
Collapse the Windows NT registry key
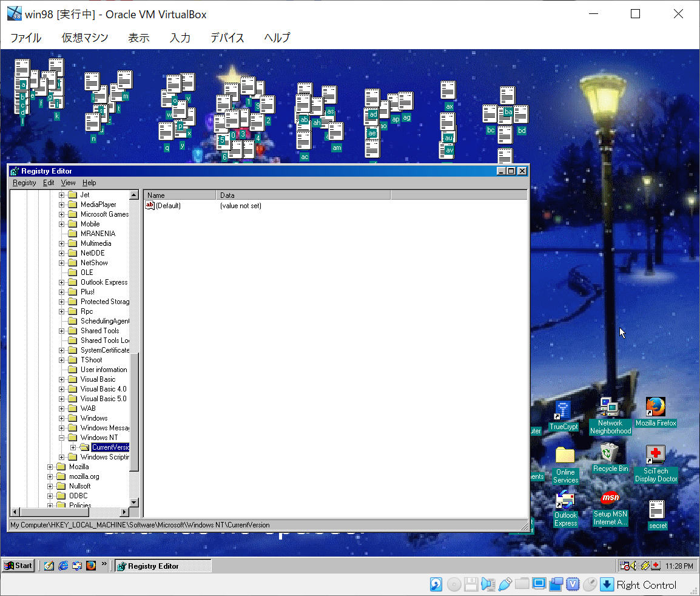62,438
